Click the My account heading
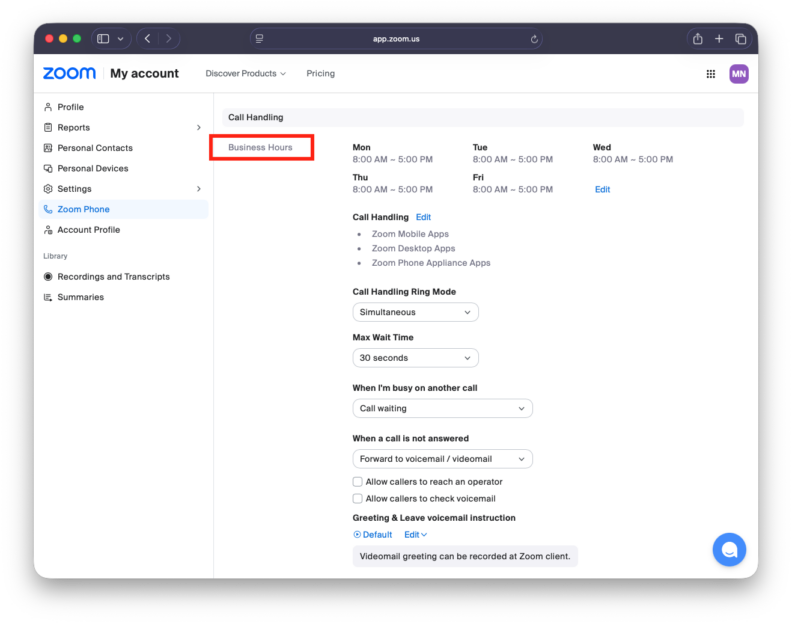 tap(144, 74)
